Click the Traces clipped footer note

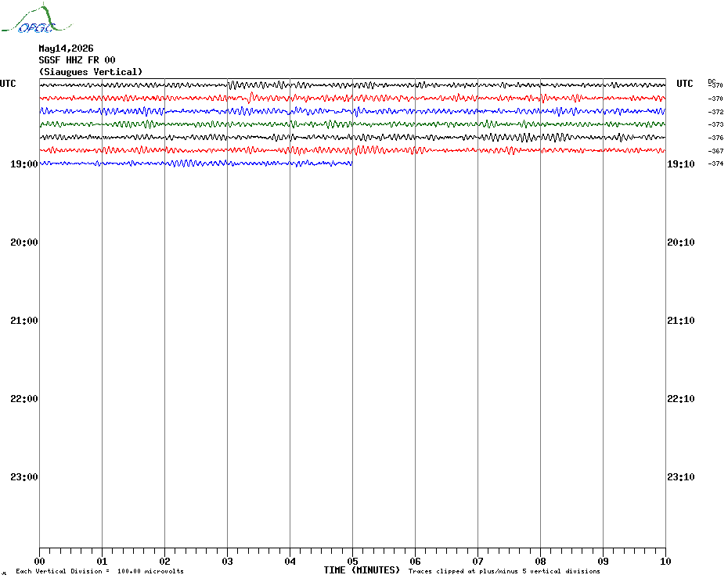(x=504, y=571)
